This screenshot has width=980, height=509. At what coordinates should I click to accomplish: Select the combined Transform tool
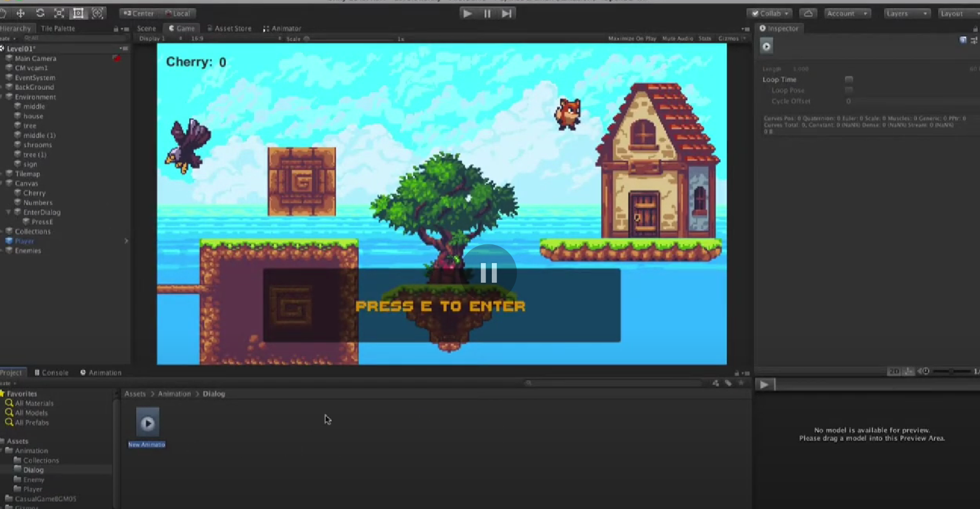pos(97,13)
